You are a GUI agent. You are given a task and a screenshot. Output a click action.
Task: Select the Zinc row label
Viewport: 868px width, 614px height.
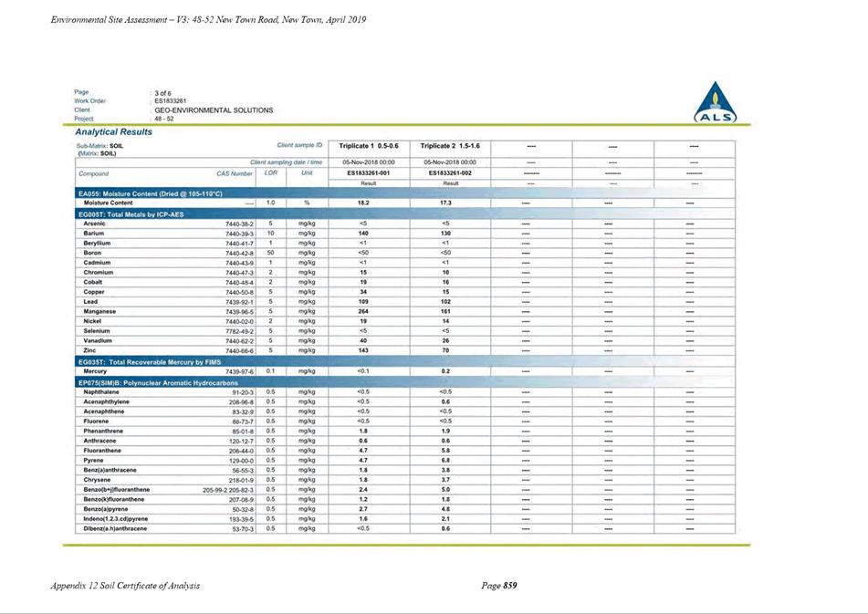89,350
